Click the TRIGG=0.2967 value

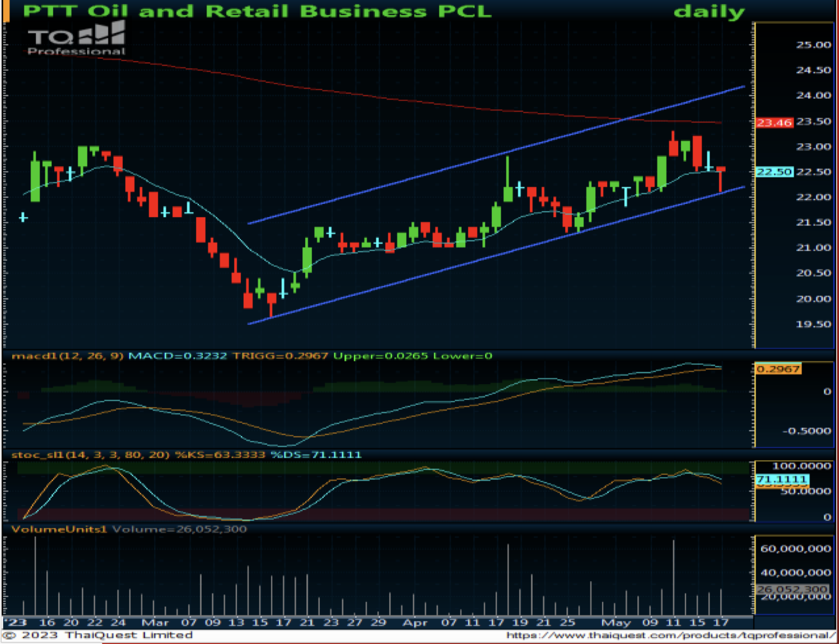click(x=280, y=356)
